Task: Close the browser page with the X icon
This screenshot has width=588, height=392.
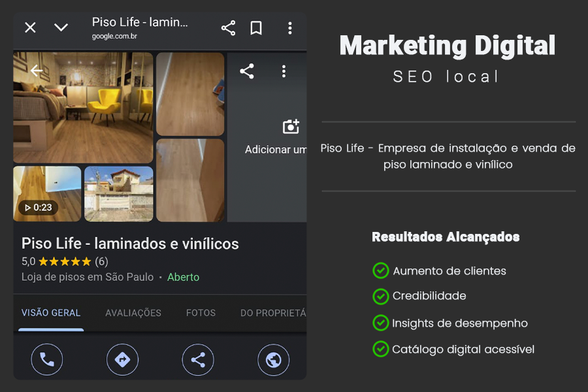Action: coord(30,27)
